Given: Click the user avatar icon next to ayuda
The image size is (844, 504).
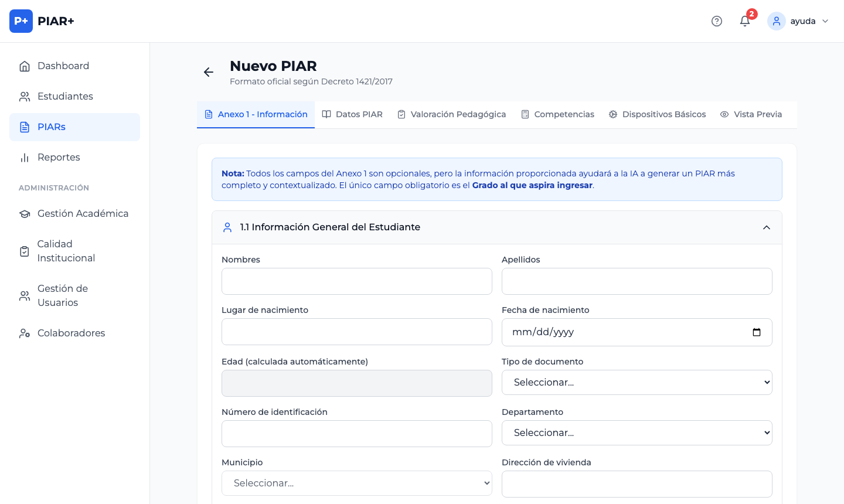Looking at the screenshot, I should [x=776, y=21].
